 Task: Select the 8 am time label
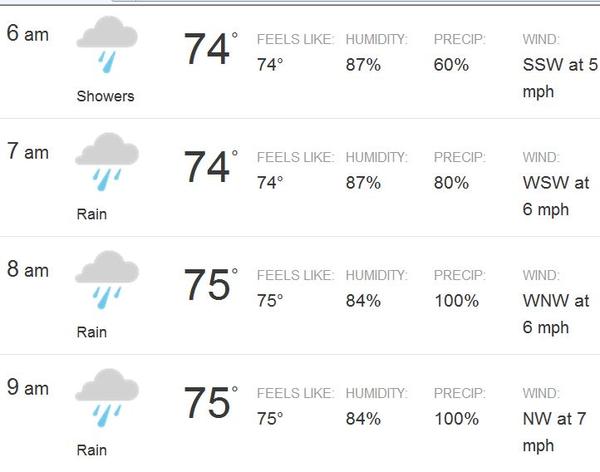[x=28, y=269]
